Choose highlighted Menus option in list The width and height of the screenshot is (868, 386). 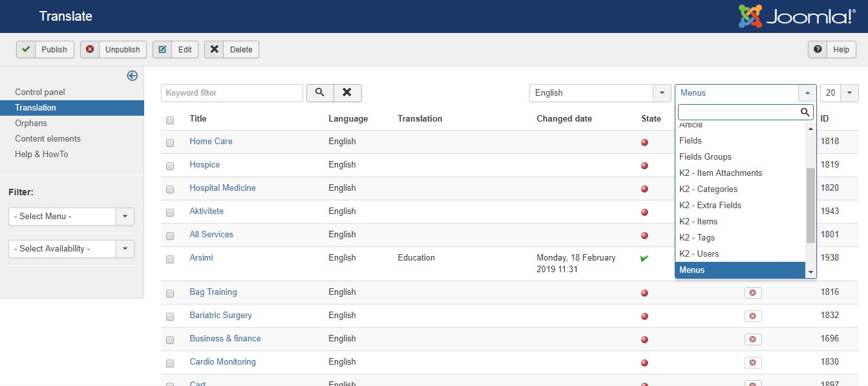[x=741, y=270]
